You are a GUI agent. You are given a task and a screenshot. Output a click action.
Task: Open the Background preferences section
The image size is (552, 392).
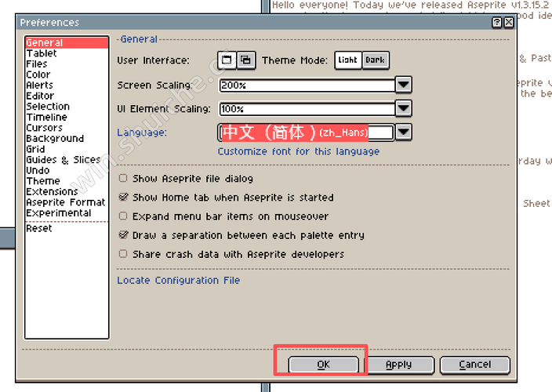tap(67, 138)
